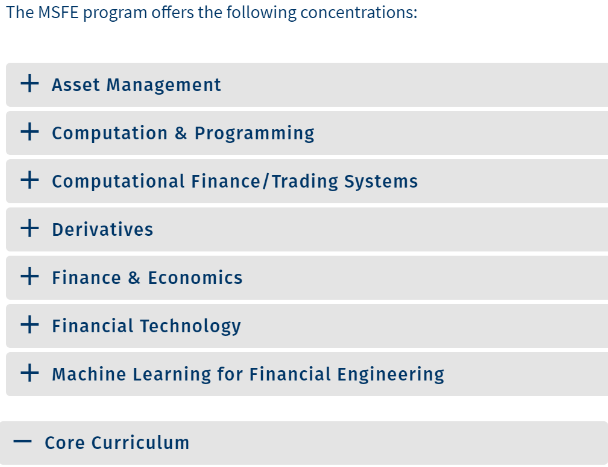Click the plus icon beside Derivatives
Viewport: 608px width, 467px height.
30,228
